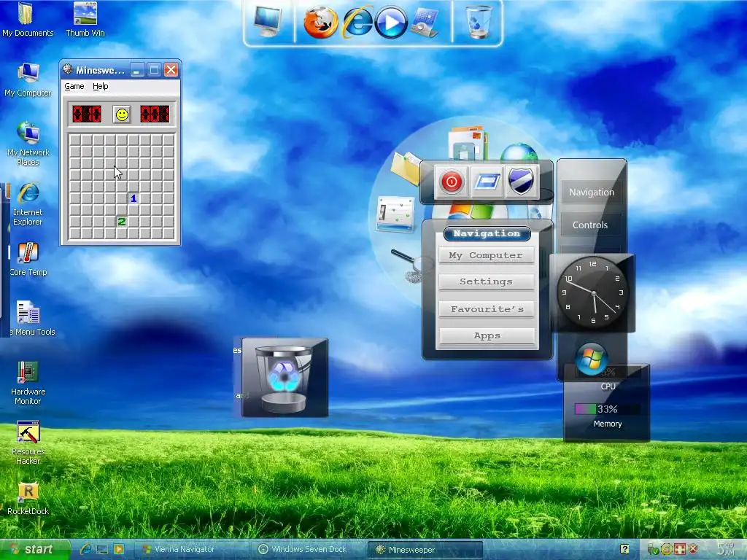747x560 pixels.
Task: Select the My Computer desktop icon
Action: pyautogui.click(x=28, y=79)
